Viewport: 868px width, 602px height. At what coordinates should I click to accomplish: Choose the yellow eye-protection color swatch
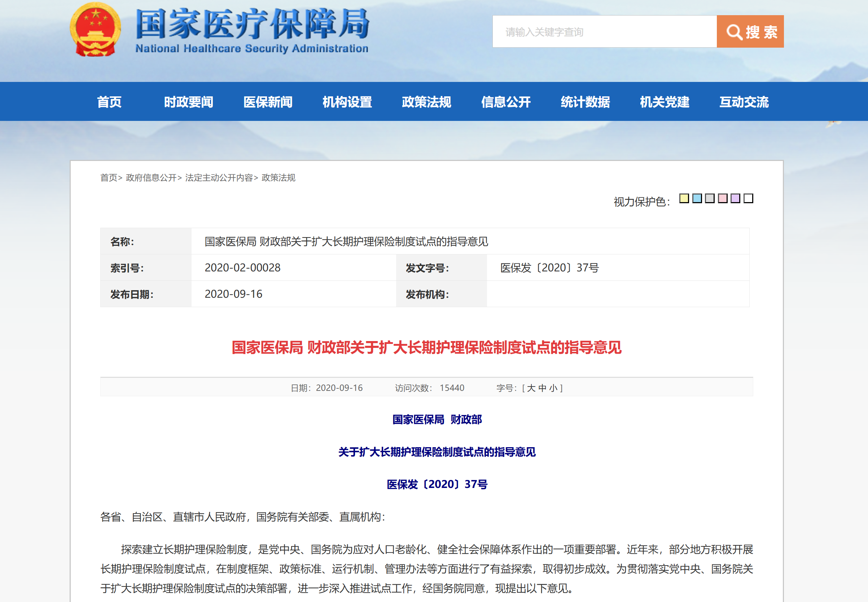(x=684, y=199)
